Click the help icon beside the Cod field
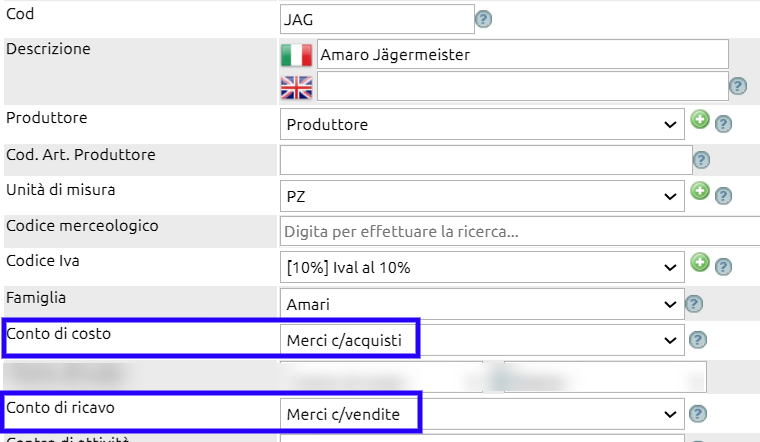Screen dimensions: 760x442 (x=483, y=19)
